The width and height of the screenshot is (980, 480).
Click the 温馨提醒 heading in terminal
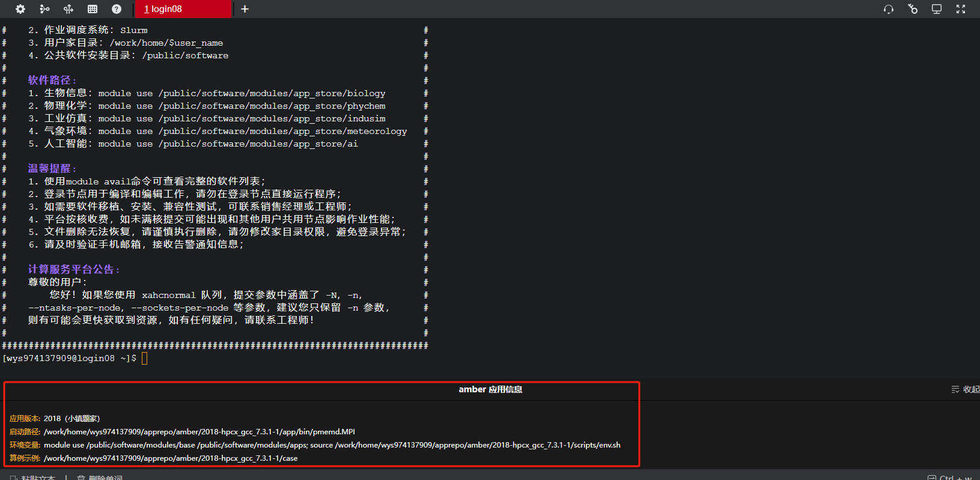click(52, 169)
